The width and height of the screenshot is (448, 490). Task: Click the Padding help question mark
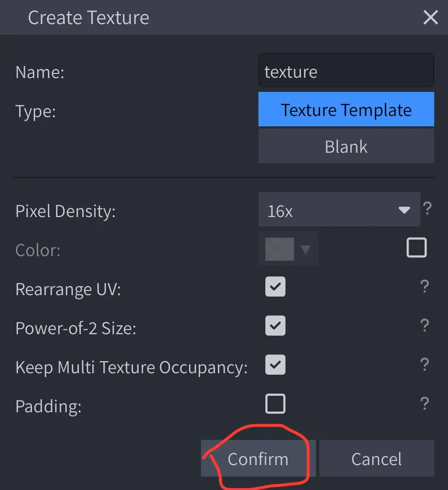(x=424, y=403)
